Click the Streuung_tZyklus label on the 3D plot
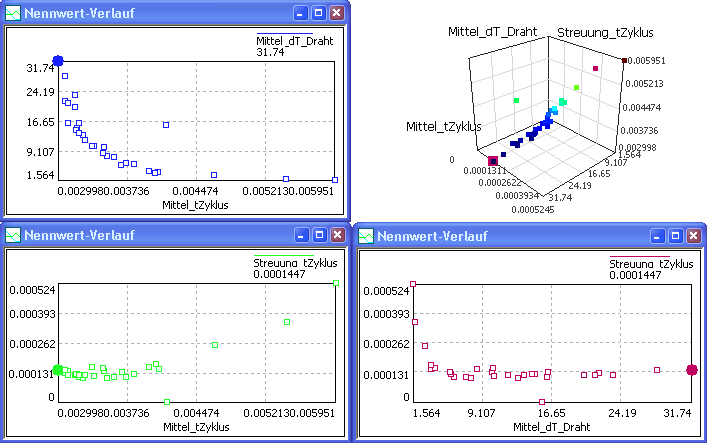Image resolution: width=707 pixels, height=443 pixels. 605,32
